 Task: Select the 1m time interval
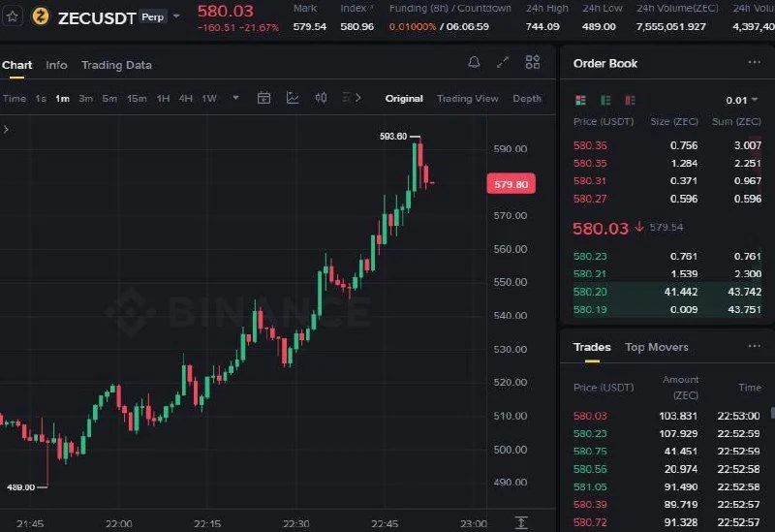coord(62,99)
